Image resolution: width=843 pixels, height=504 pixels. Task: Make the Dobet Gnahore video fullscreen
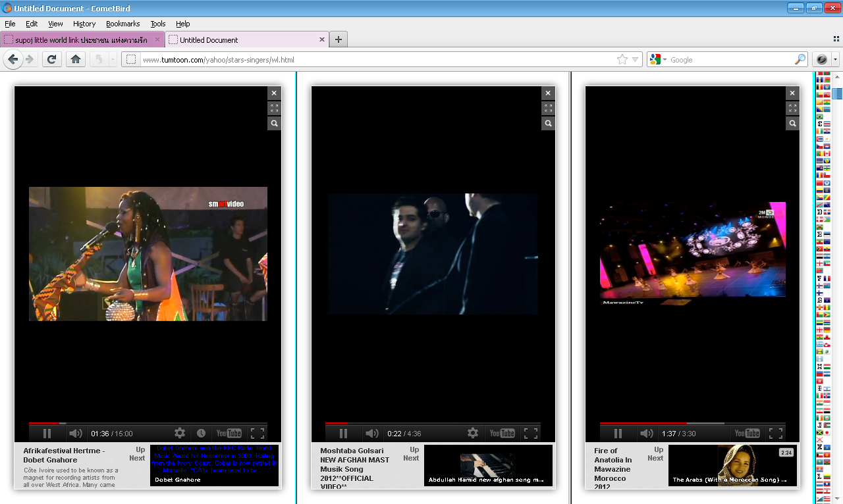pos(258,433)
